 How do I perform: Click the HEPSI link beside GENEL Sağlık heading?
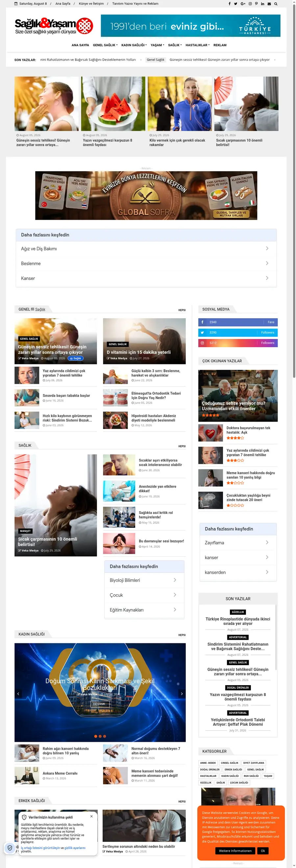pyautogui.click(x=182, y=310)
